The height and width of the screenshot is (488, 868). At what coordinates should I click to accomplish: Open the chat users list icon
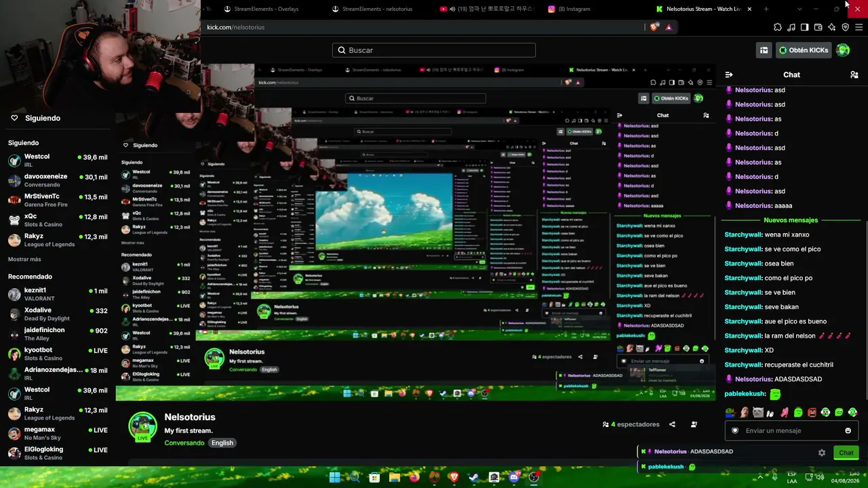click(x=854, y=75)
